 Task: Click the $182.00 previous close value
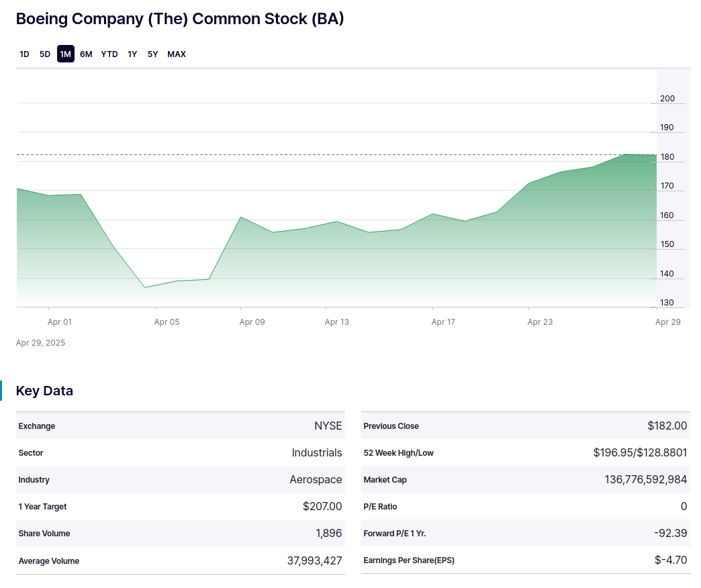click(667, 426)
